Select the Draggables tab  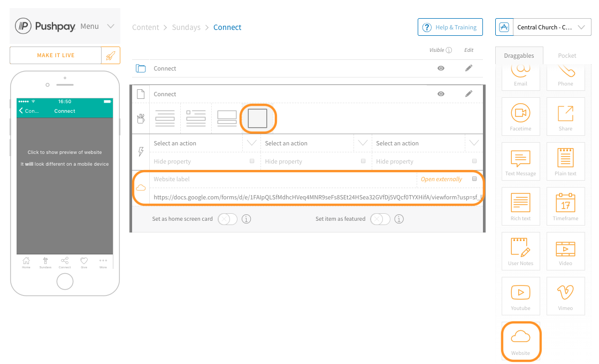[x=519, y=55]
